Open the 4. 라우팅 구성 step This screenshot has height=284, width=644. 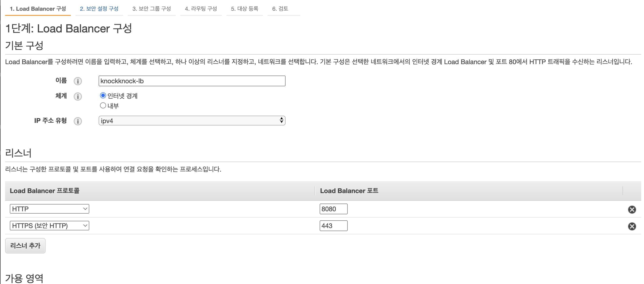click(201, 9)
